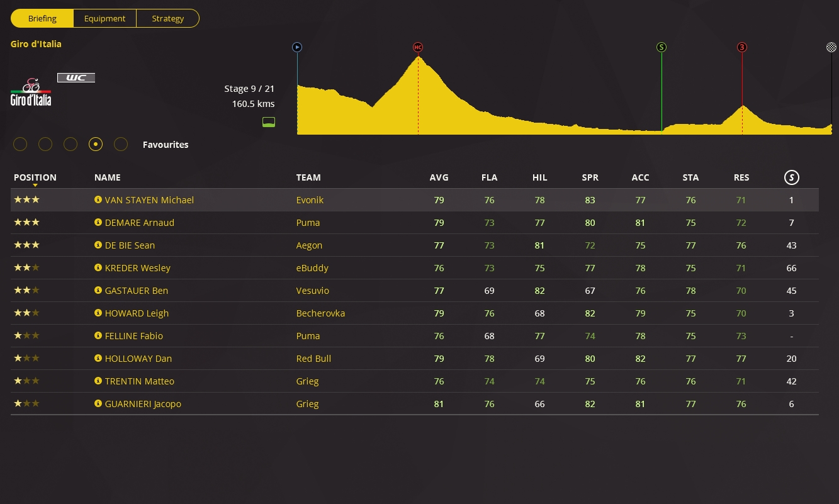Open team Grieg in TRENTIN row
The width and height of the screenshot is (839, 504).
click(308, 381)
